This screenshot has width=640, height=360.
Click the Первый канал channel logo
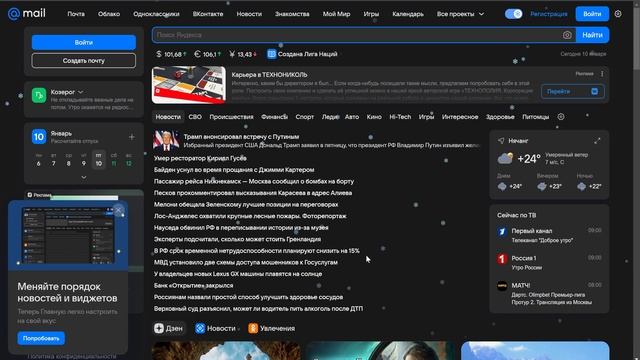(x=502, y=232)
